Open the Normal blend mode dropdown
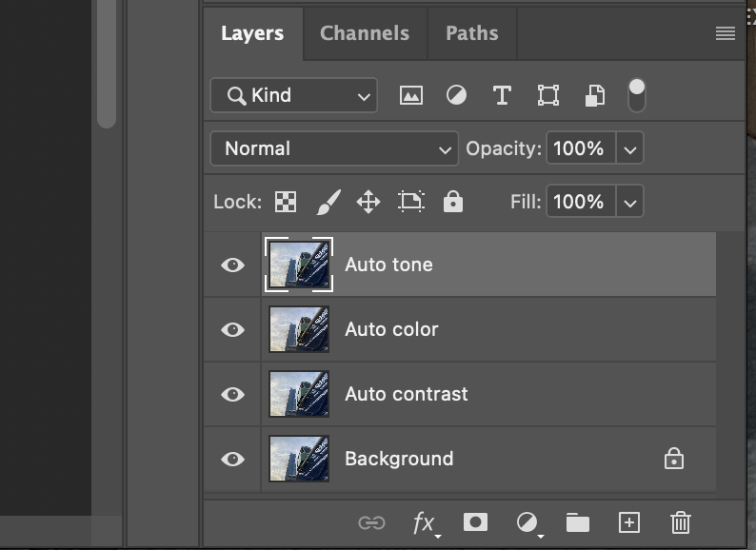Screen dimensions: 756x550 334,148
